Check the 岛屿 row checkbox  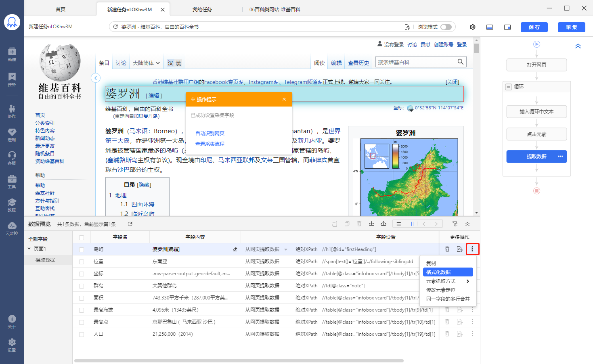[x=82, y=250]
